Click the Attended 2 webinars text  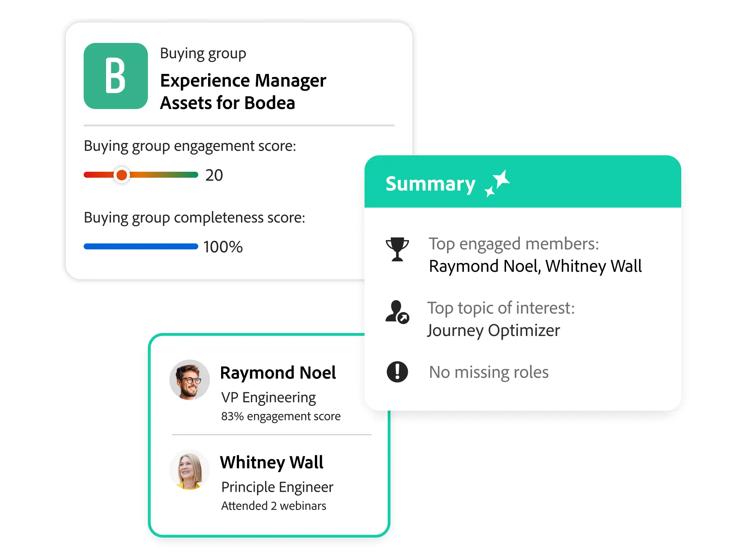[274, 506]
